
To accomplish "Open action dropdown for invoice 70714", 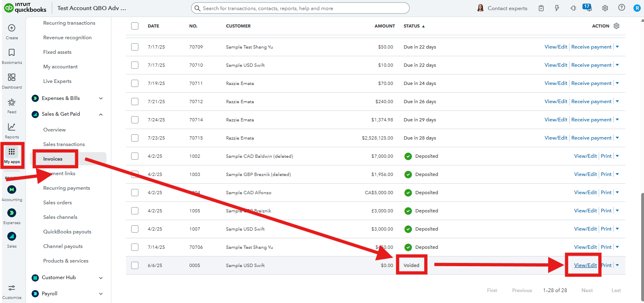I will (x=617, y=120).
